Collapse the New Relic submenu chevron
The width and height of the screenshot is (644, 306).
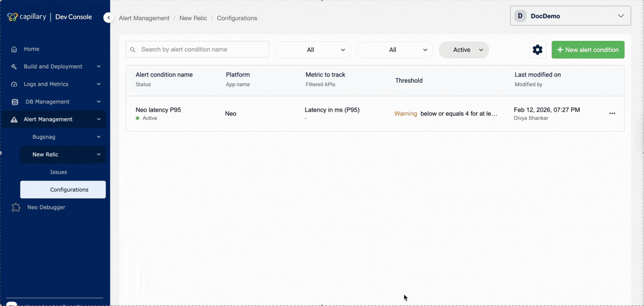coord(99,155)
